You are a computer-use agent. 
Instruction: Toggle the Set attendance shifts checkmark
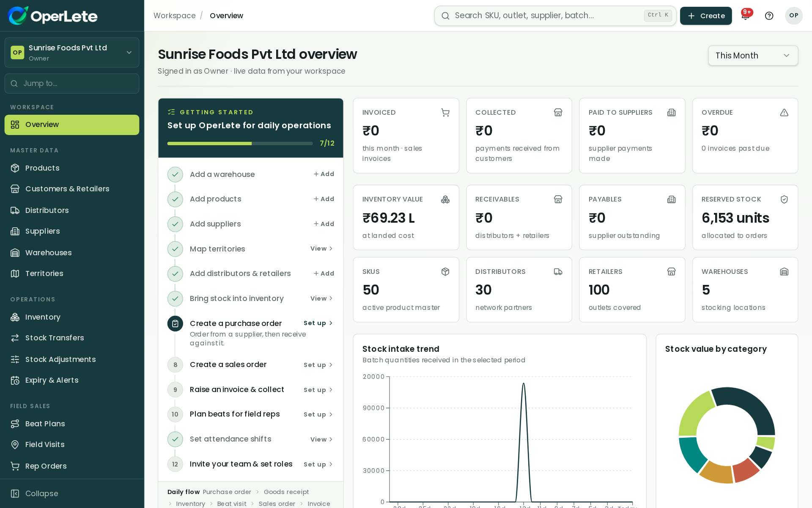pyautogui.click(x=175, y=439)
